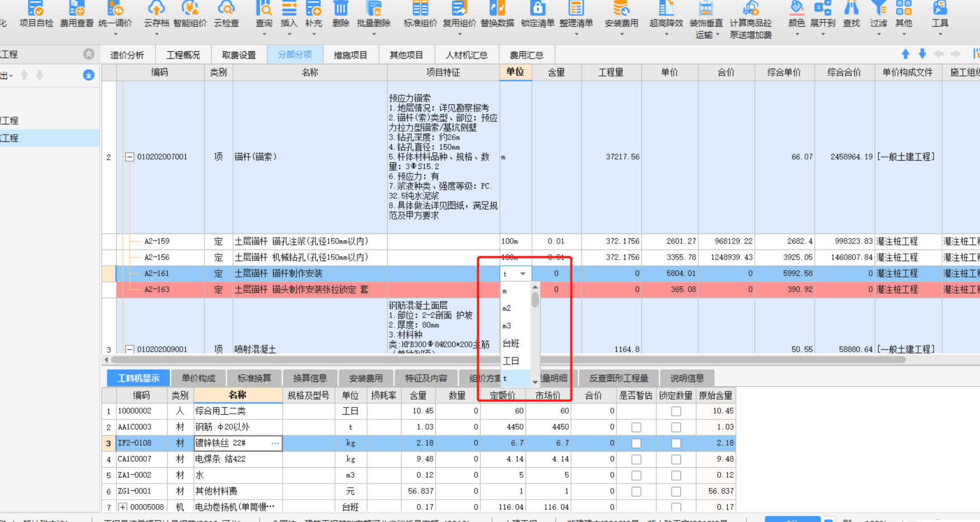Click the 安装费用 toolbar icon

621,8
